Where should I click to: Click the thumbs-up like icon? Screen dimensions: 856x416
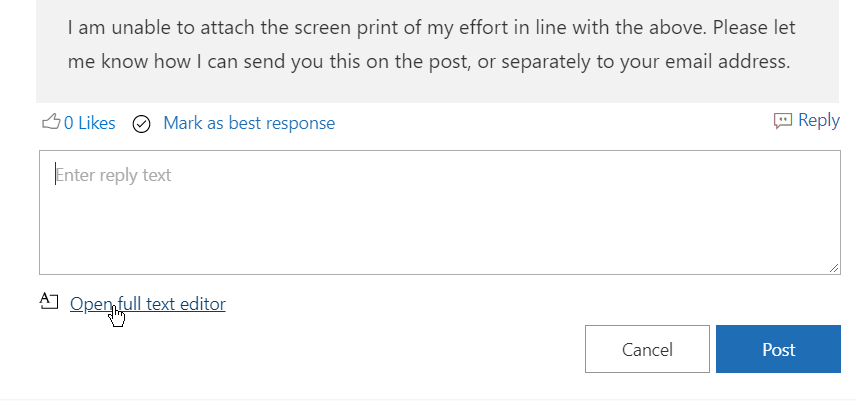click(50, 123)
